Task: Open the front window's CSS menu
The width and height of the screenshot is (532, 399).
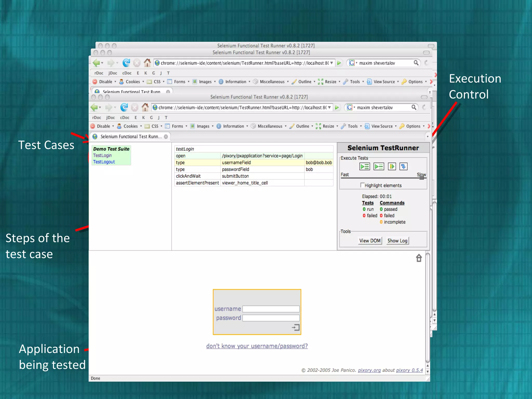Action: click(x=154, y=126)
